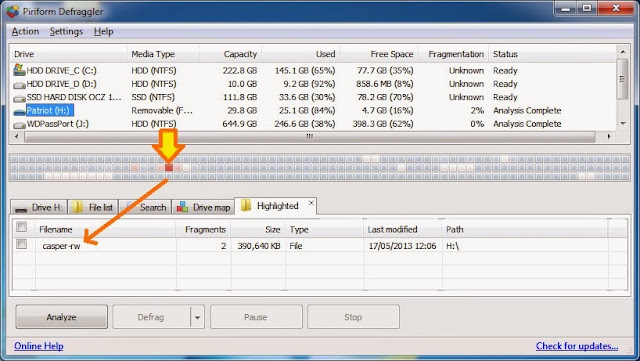Viewport: 640px width, 361px height.
Task: Click the H:\ path cell
Action: 452,246
